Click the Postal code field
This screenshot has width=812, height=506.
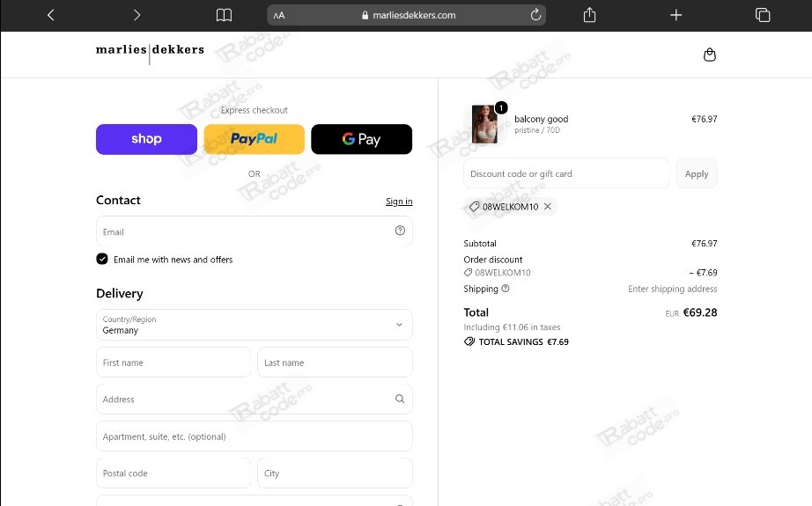(173, 473)
